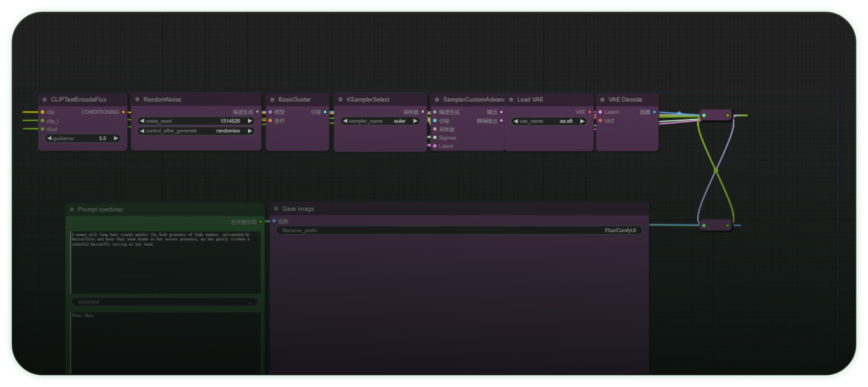The image size is (868, 387).
Task: Click the VAE Decode node's collapse dot
Action: [602, 100]
